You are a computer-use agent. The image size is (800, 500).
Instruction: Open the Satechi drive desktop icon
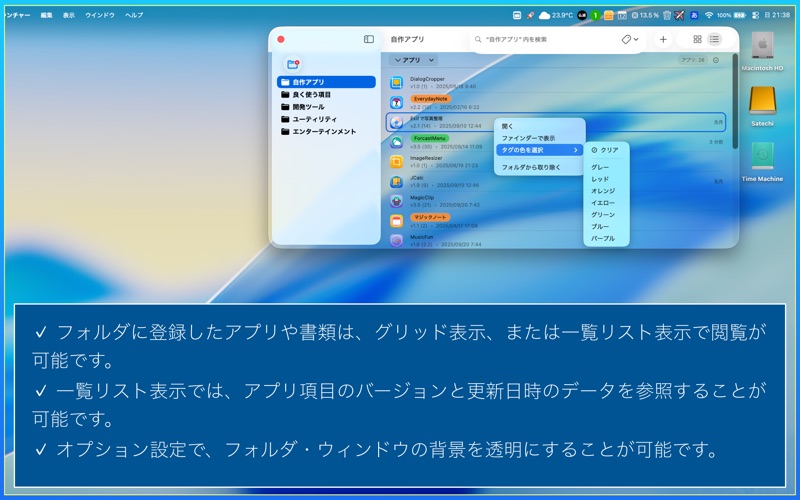762,106
